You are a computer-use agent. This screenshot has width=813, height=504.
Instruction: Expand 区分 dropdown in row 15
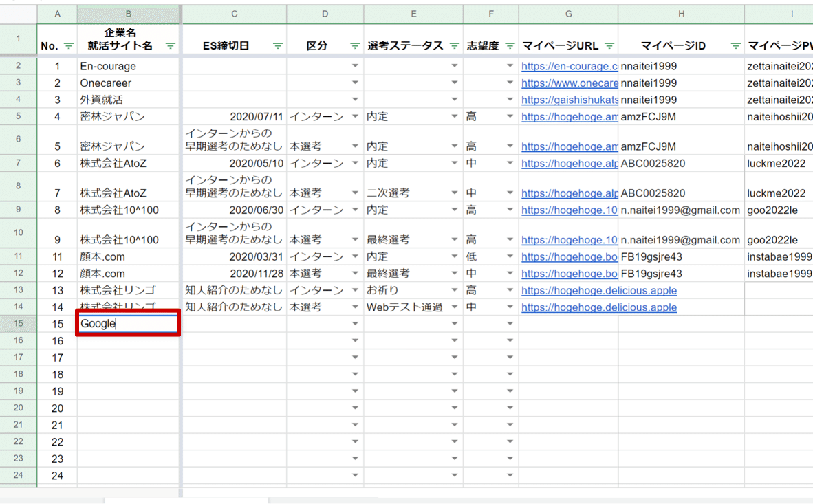tap(355, 324)
